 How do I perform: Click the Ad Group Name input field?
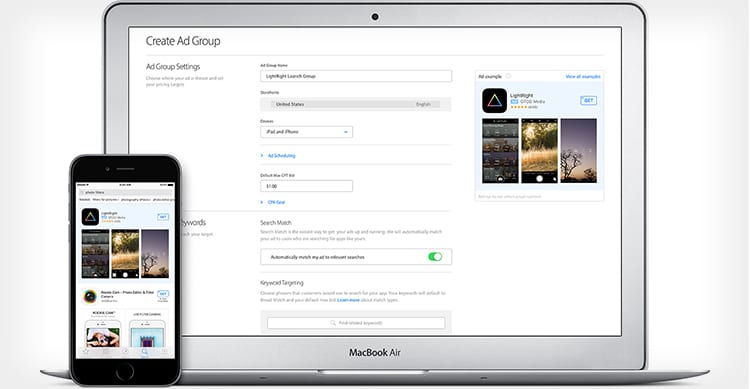[356, 76]
